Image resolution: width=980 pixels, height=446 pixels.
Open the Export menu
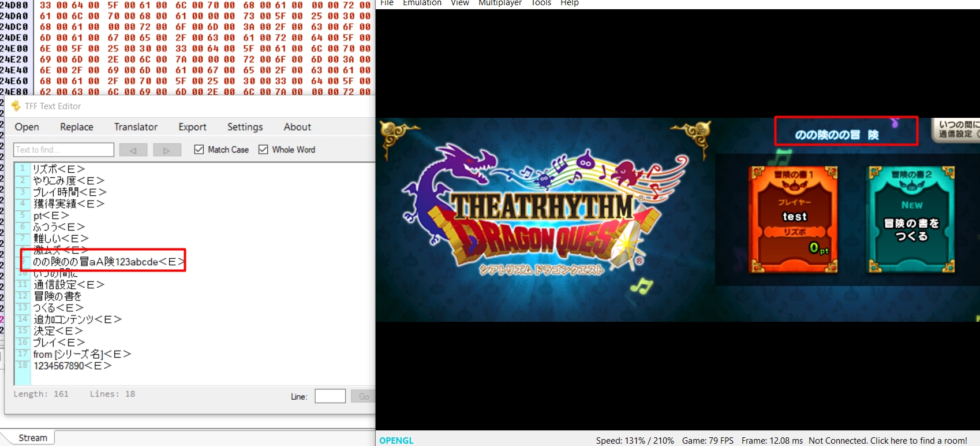192,127
